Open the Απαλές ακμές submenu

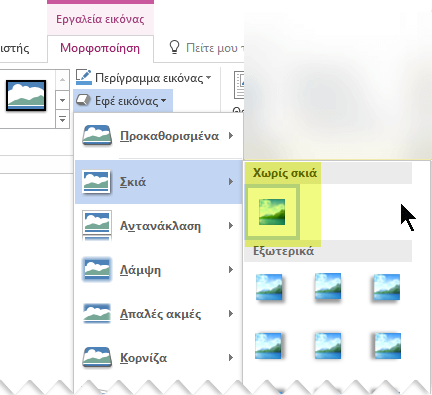(x=158, y=314)
